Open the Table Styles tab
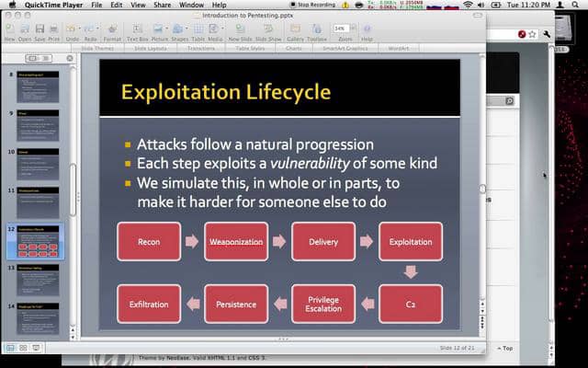Viewport: 588px width, 368px height. [x=250, y=49]
